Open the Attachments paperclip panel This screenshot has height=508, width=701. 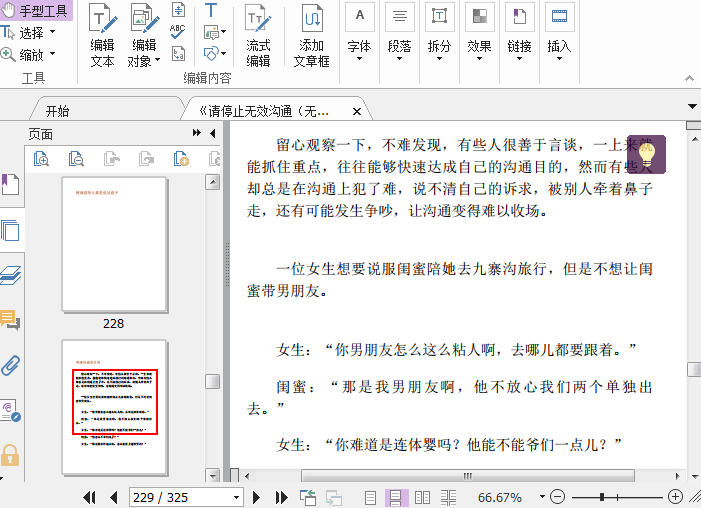[10, 365]
